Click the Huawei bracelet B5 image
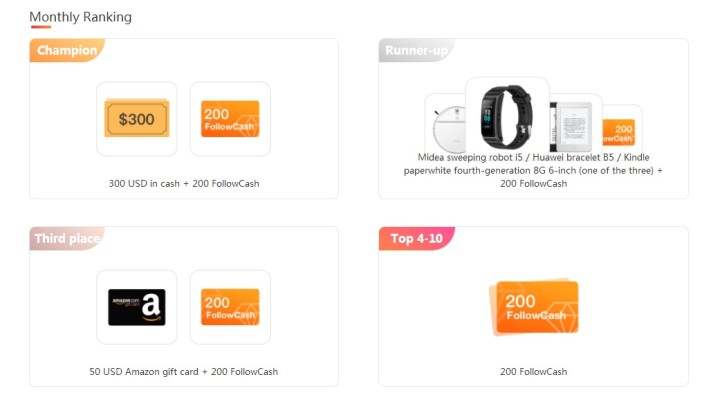 click(x=507, y=114)
